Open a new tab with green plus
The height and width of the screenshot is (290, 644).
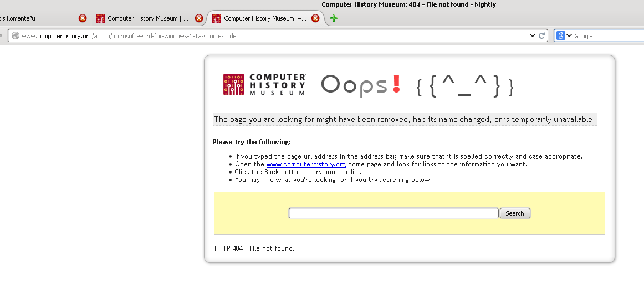point(334,18)
